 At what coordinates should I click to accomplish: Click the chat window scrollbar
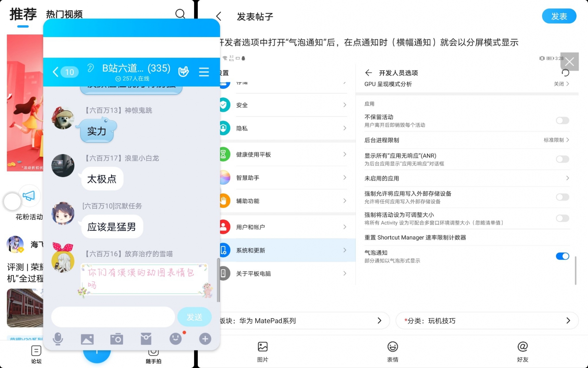tap(218, 280)
